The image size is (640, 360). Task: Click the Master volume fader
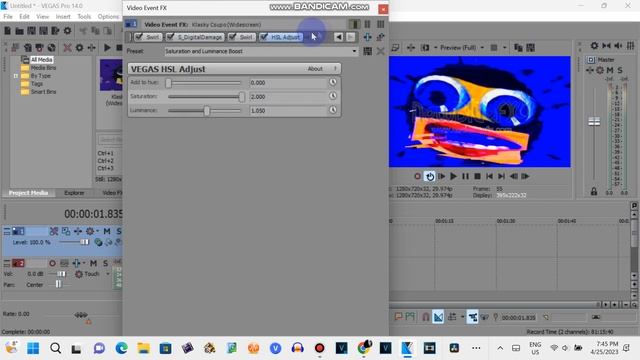click(594, 121)
